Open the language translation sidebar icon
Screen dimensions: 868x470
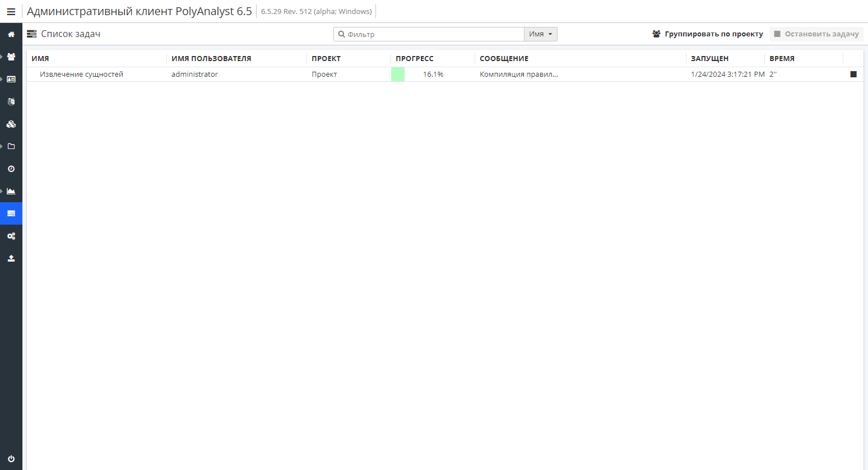(11, 101)
